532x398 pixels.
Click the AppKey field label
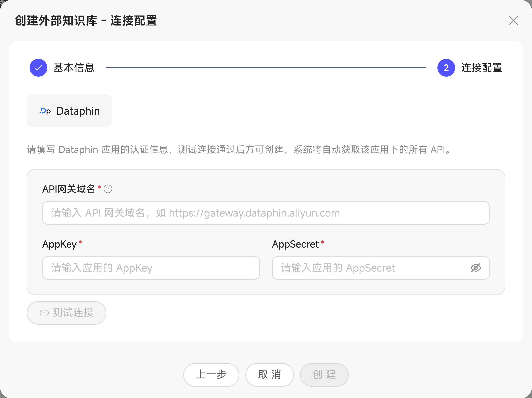click(x=59, y=244)
